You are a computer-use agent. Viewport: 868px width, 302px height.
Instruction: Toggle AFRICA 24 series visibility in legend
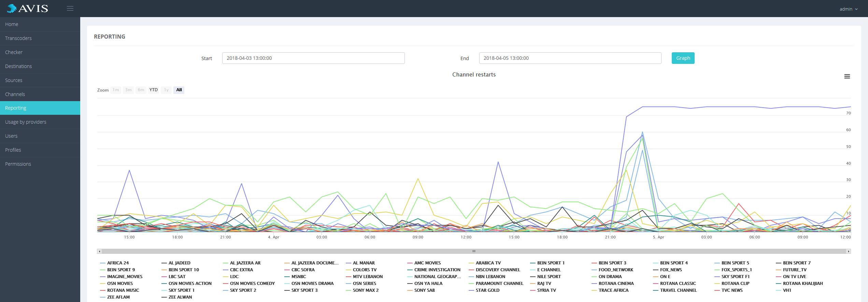coord(118,263)
